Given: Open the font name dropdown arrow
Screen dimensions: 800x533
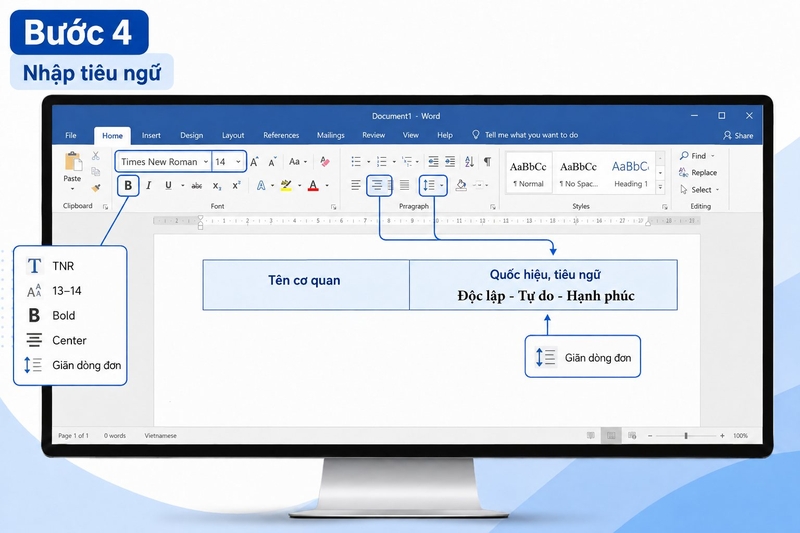Looking at the screenshot, I should click(206, 162).
